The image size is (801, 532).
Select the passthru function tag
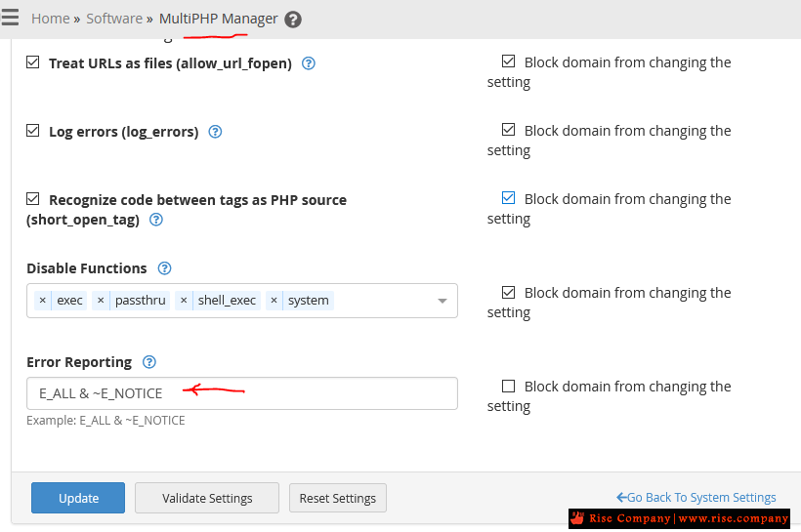pos(140,301)
